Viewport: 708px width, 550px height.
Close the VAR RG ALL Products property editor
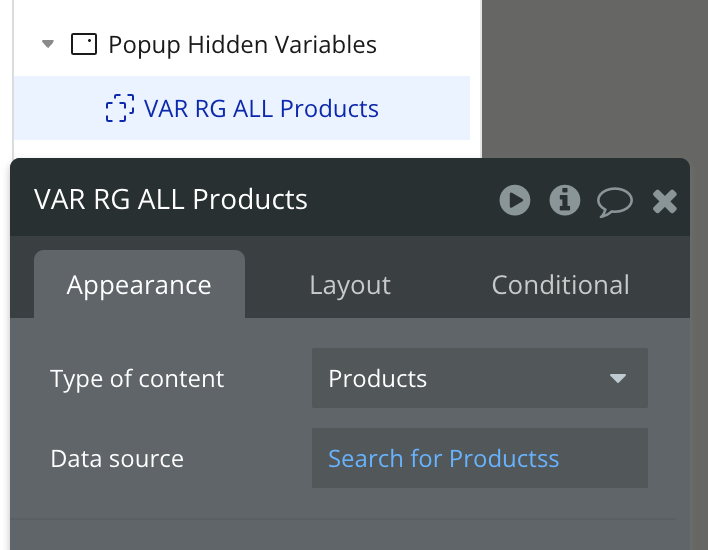665,201
